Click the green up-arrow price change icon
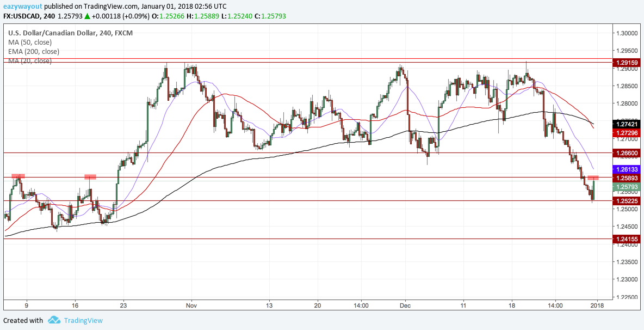Viewport: 644px width, 330px height. pyautogui.click(x=86, y=16)
